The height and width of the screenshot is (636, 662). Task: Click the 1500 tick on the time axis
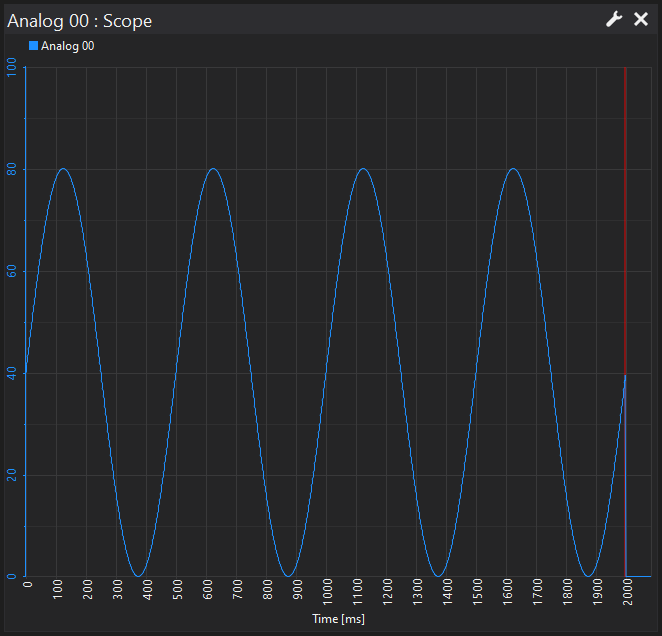click(477, 590)
